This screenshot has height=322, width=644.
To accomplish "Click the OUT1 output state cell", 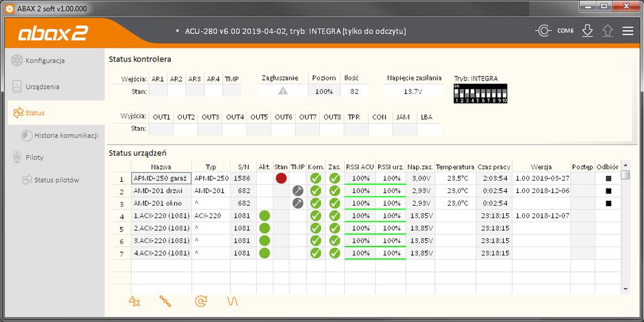I will click(x=161, y=129).
